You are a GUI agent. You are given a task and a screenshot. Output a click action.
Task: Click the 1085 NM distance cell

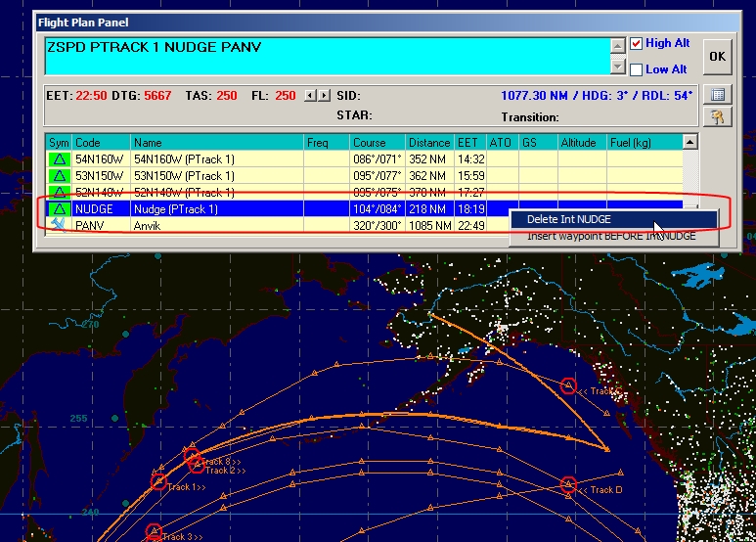click(x=429, y=225)
